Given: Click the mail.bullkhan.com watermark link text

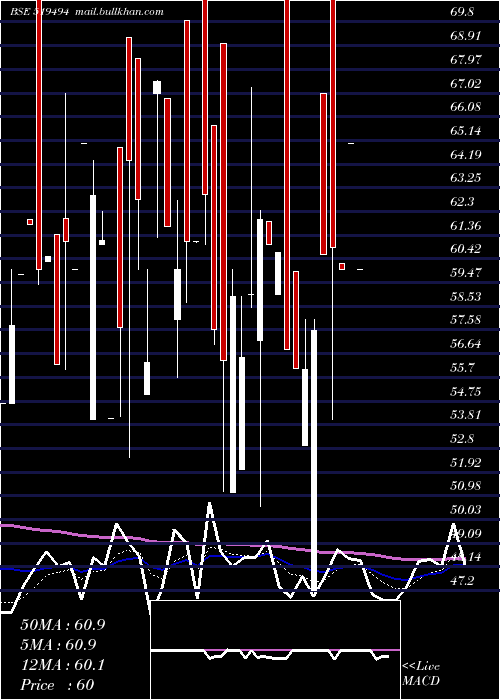Looking at the screenshot, I should pos(119,12).
